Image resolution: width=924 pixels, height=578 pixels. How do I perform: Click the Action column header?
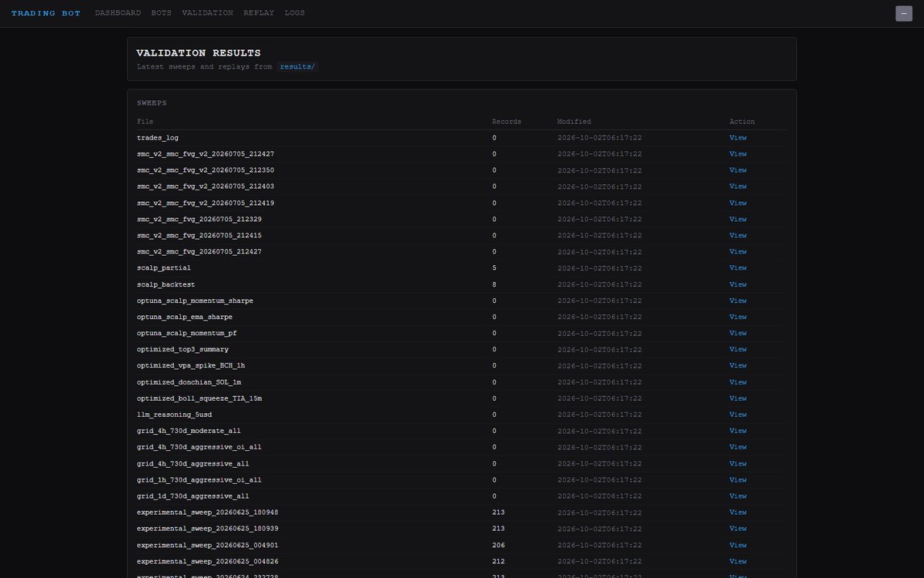click(742, 122)
